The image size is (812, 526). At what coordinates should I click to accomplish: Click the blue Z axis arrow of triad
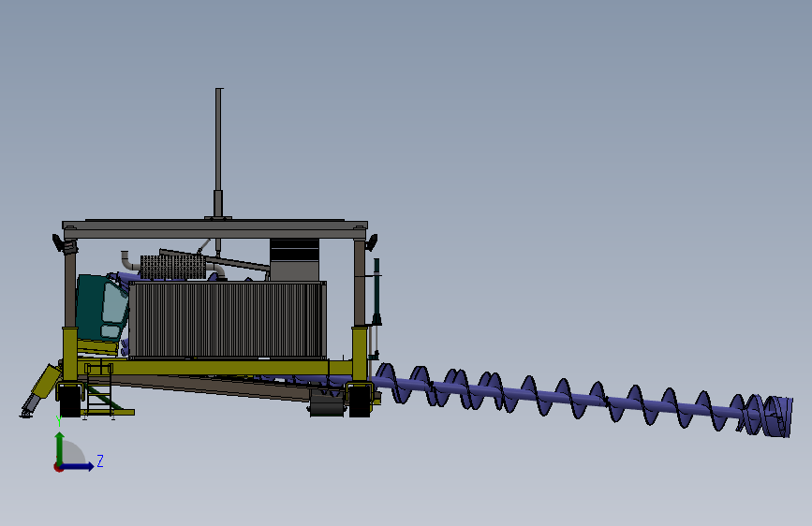point(79,466)
